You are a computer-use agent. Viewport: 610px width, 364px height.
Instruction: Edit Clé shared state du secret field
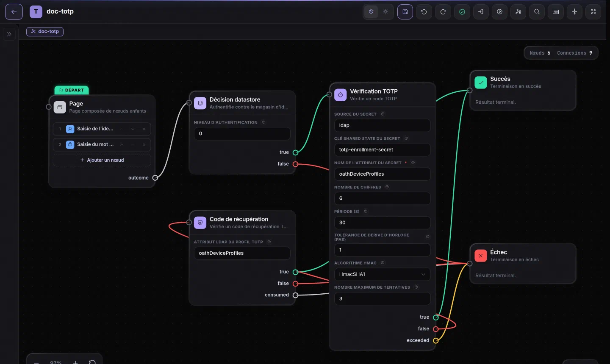[382, 149]
